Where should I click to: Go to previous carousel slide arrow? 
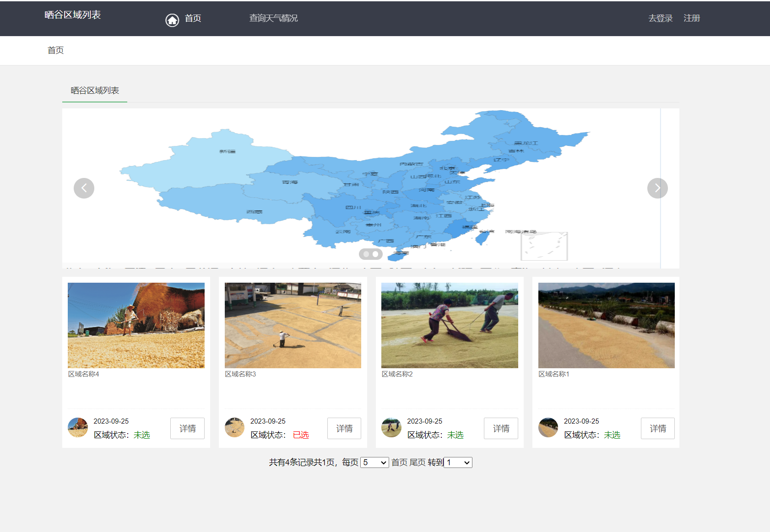click(84, 188)
